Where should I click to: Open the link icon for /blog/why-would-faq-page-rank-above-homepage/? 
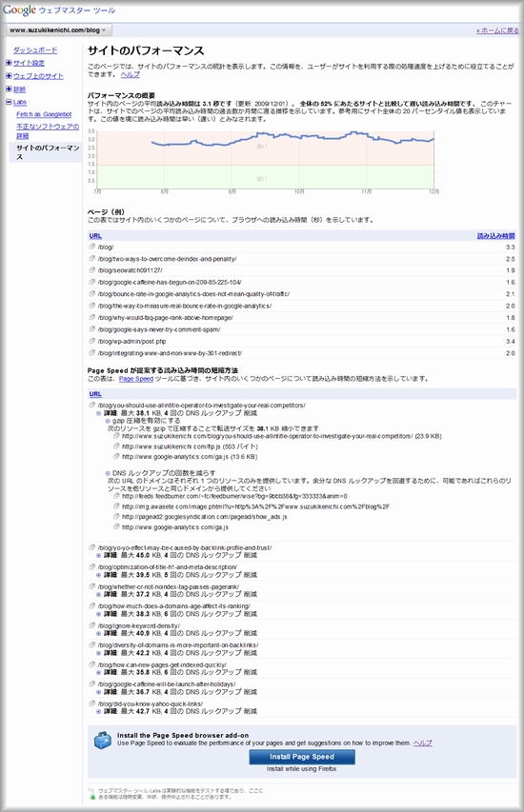tap(91, 317)
